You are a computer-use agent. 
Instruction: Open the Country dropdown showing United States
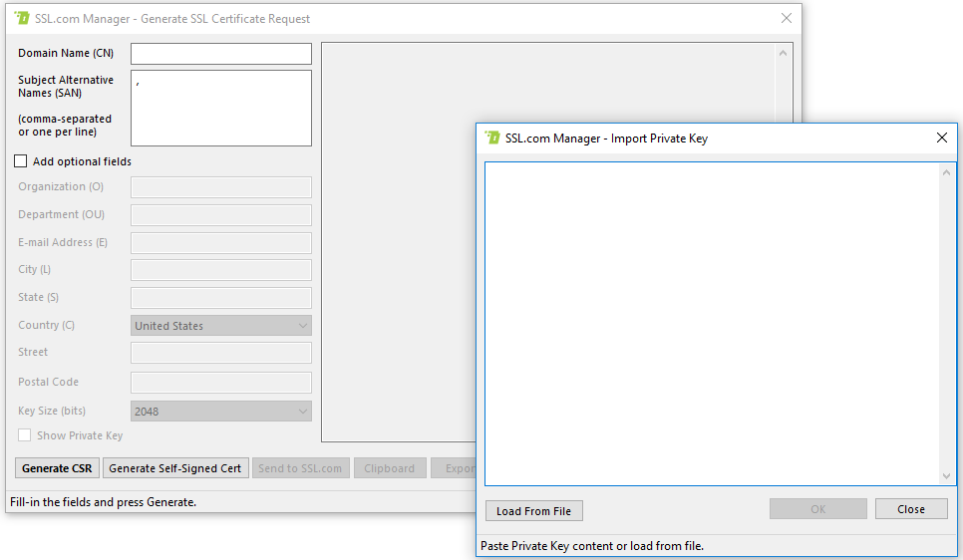[x=221, y=326]
